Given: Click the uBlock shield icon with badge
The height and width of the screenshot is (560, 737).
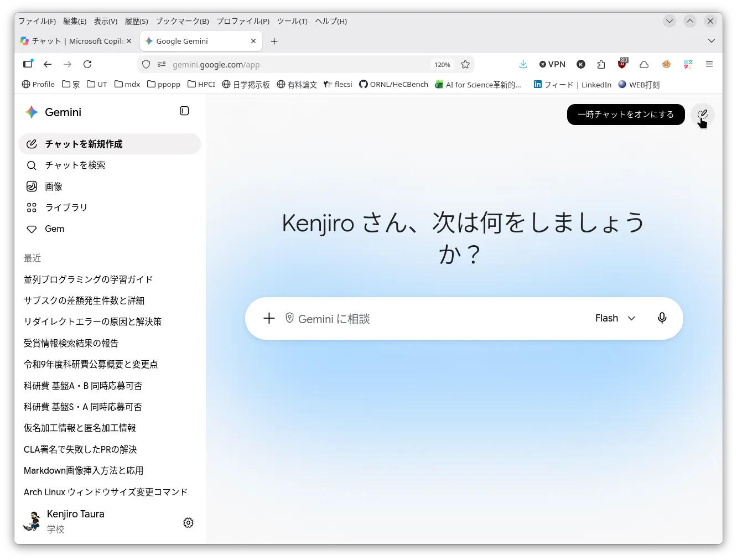Looking at the screenshot, I should point(622,64).
